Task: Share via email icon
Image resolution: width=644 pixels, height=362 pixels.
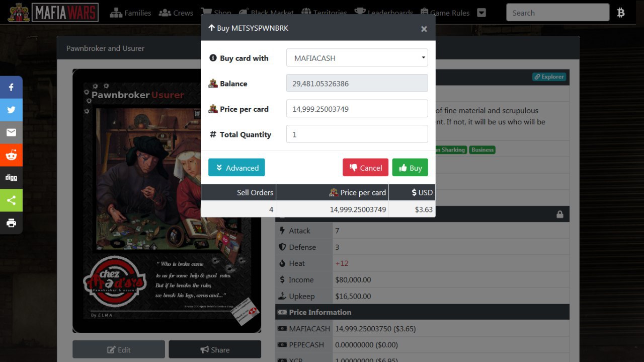Action: click(11, 132)
